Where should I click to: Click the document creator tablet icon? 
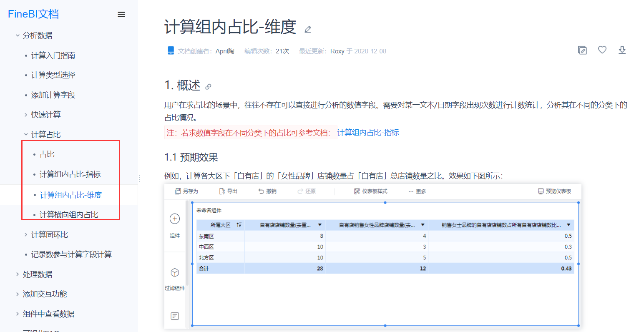pos(171,50)
